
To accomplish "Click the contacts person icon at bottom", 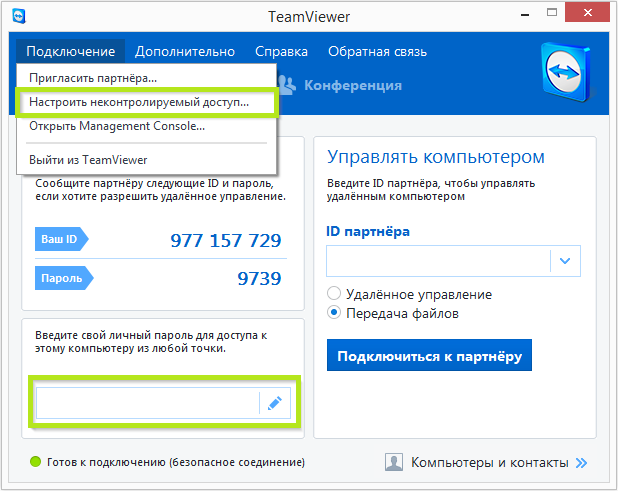I will pos(393,462).
